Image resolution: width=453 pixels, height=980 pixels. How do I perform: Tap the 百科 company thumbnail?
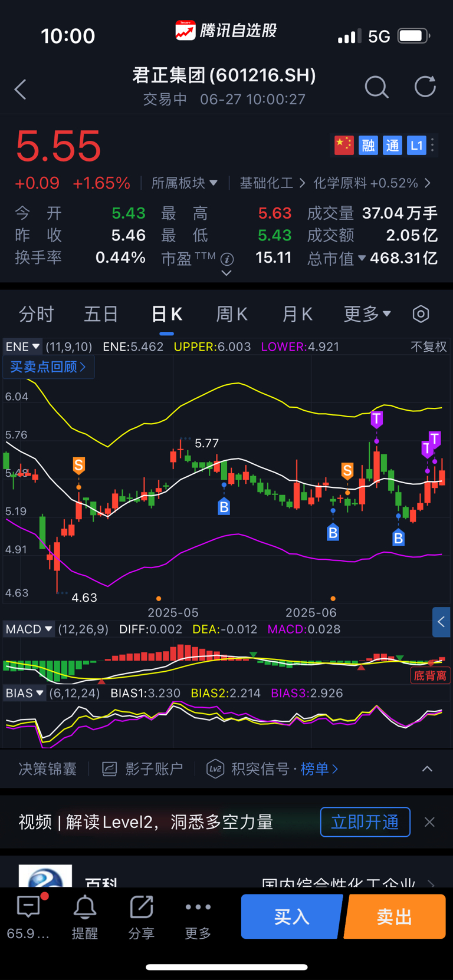tap(45, 876)
